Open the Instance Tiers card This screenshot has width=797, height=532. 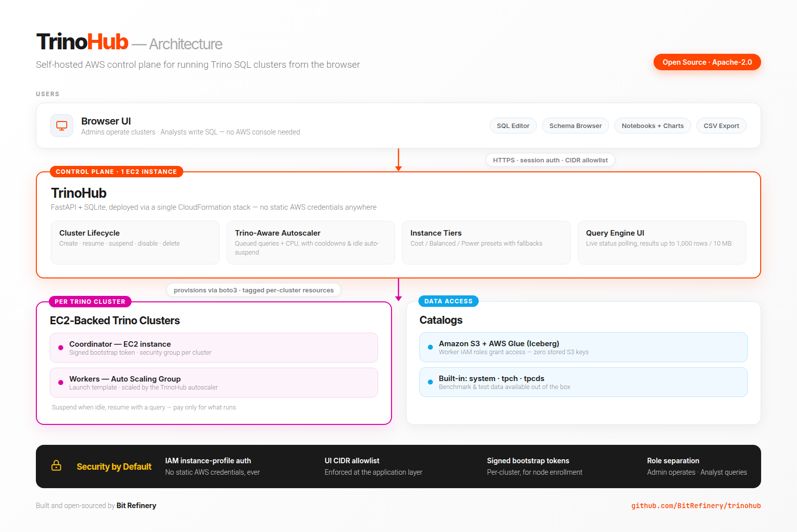[x=486, y=243]
